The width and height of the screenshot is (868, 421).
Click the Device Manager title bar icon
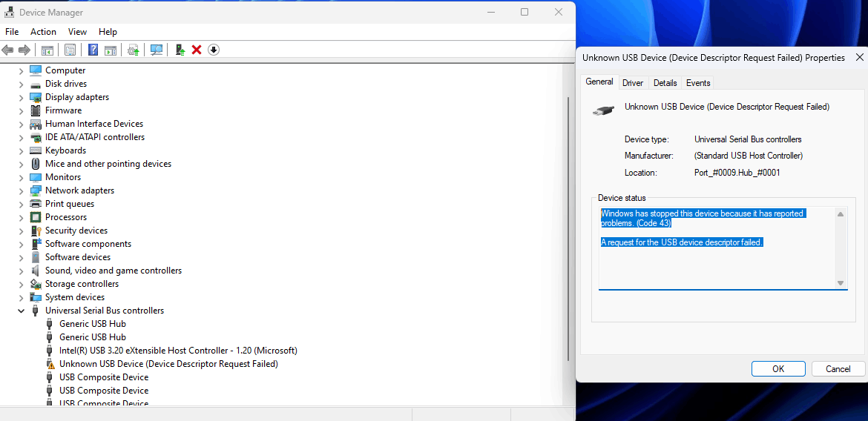(10, 12)
